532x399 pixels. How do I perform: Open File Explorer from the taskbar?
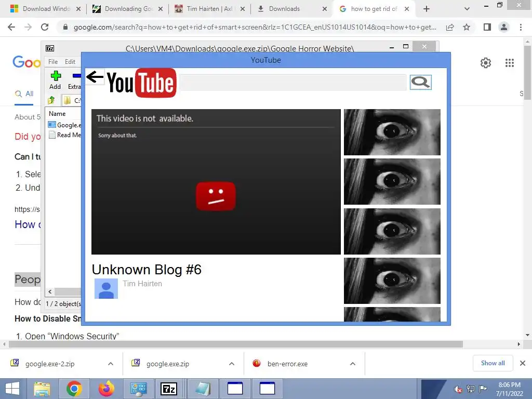coord(42,389)
